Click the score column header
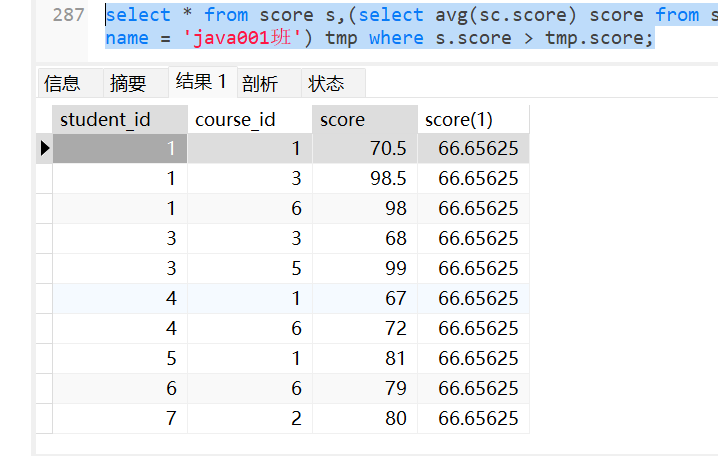The image size is (718, 456). 365,119
